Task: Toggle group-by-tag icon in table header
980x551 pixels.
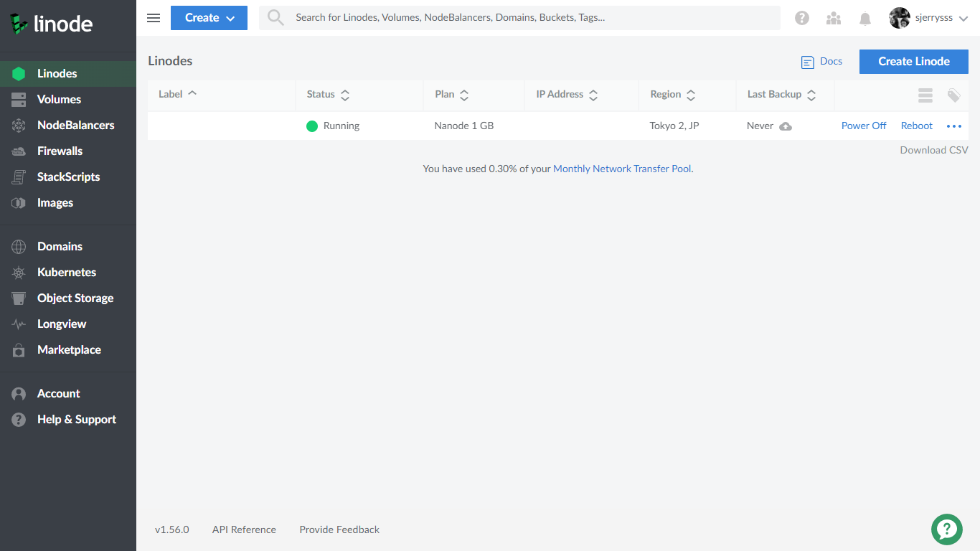Action: point(953,95)
